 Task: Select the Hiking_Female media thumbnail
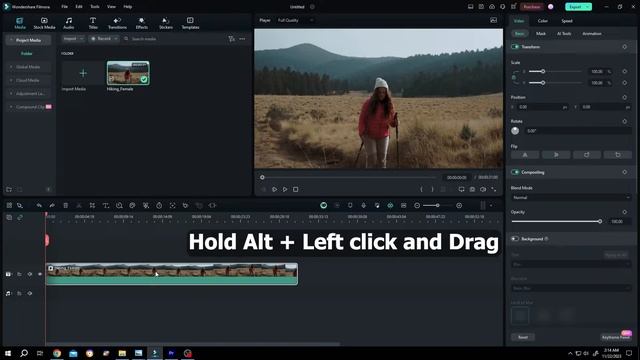128,73
